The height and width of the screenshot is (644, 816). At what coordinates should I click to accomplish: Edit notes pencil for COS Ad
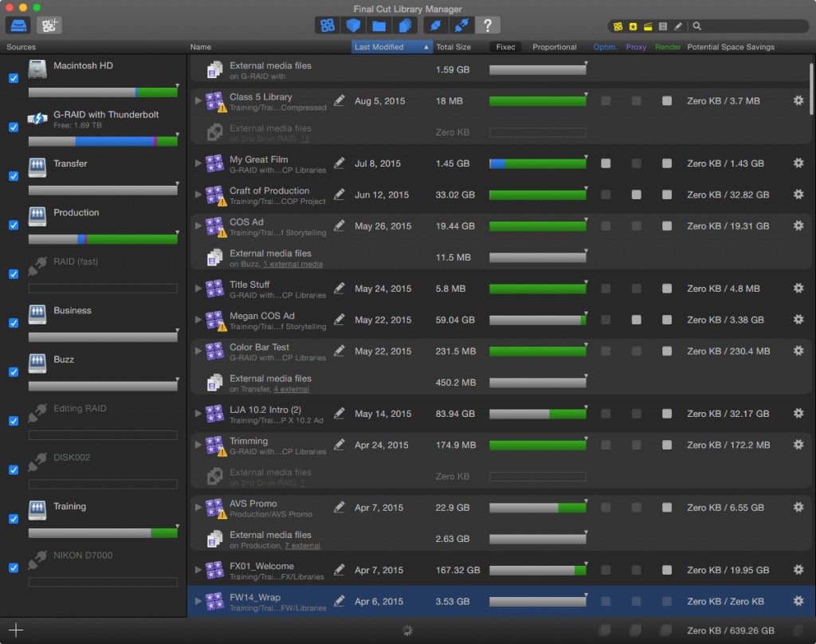(339, 226)
